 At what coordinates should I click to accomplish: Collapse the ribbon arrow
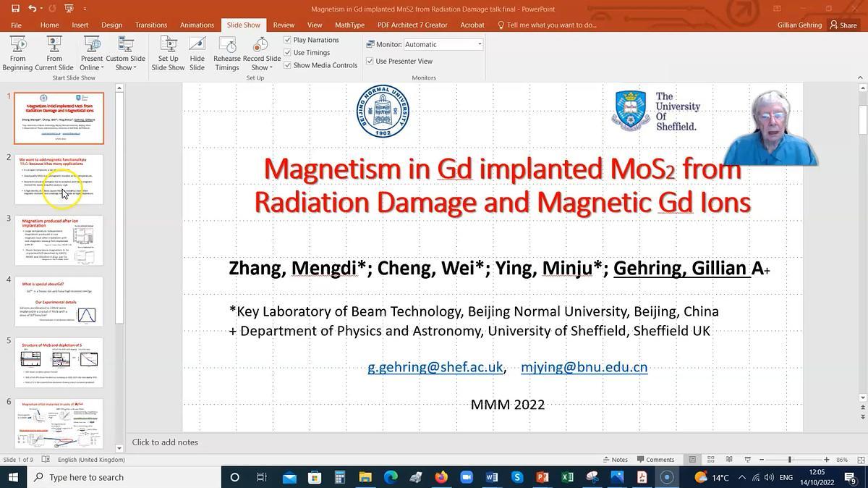[x=860, y=77]
